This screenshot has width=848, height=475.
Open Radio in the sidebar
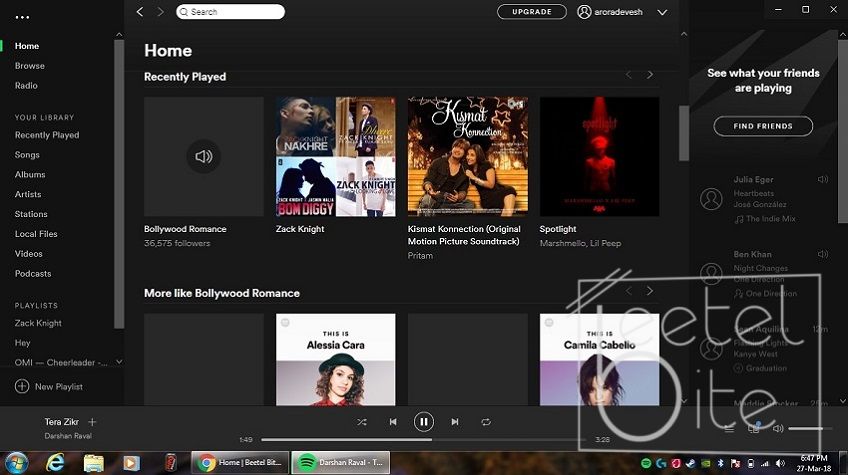26,86
